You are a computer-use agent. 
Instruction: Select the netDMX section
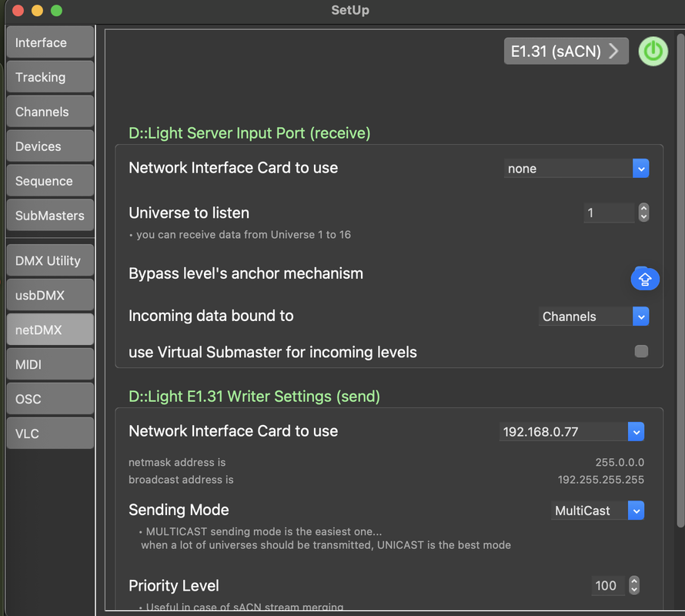pyautogui.click(x=50, y=330)
